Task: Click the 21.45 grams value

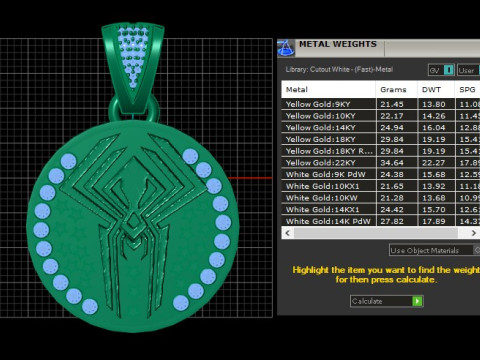Action: pos(392,104)
